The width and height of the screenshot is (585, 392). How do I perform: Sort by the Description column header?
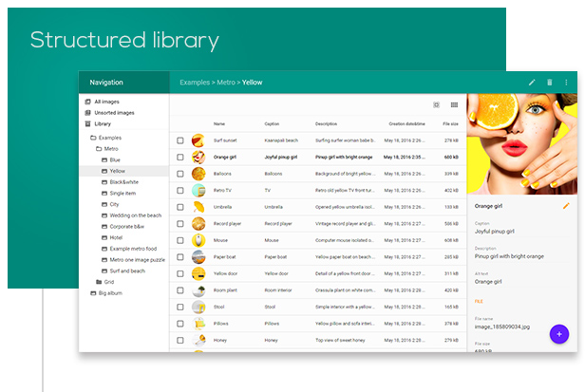coord(326,123)
